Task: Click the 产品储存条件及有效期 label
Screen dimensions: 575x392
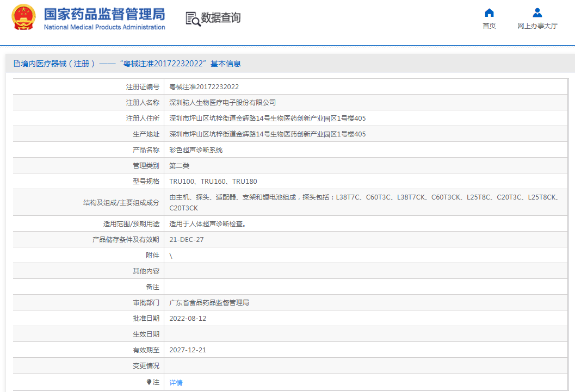Action: tap(126, 240)
